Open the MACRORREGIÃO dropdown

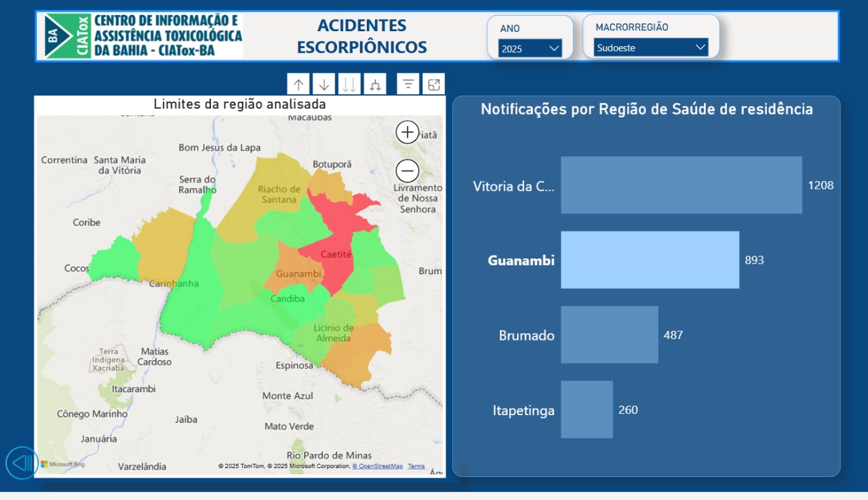(651, 47)
